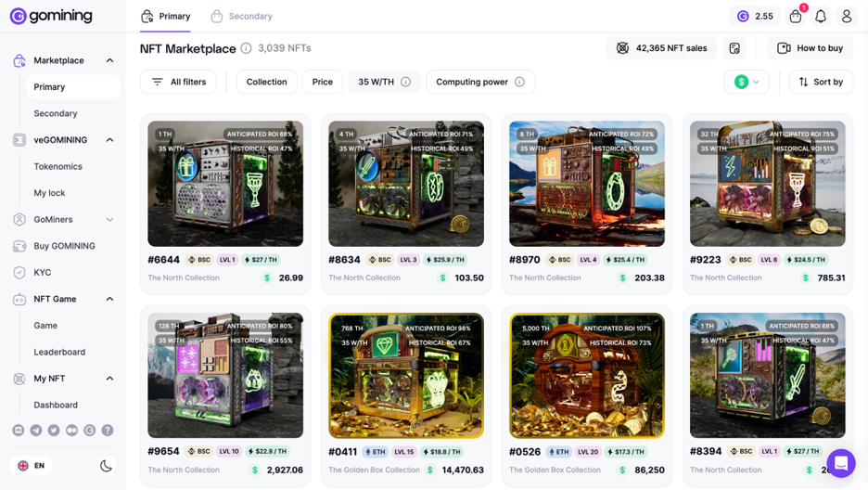Image resolution: width=868 pixels, height=490 pixels.
Task: Open the shopping cart icon
Action: pos(796,17)
